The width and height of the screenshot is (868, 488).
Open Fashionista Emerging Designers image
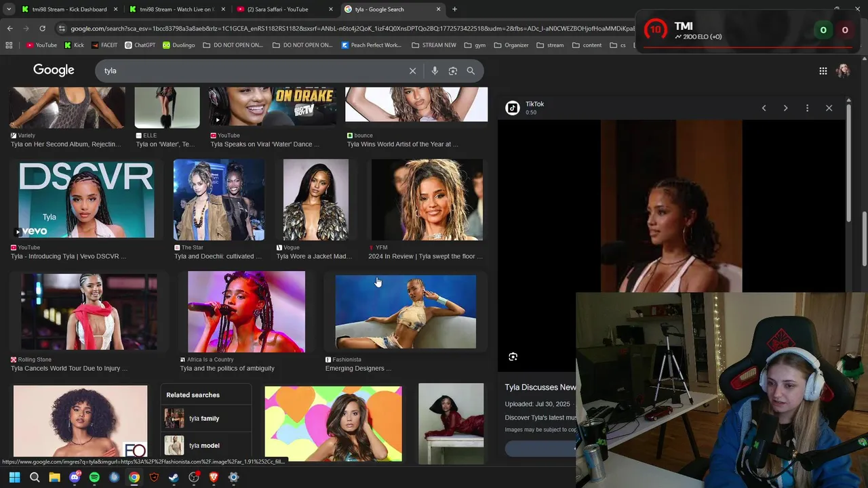click(406, 312)
